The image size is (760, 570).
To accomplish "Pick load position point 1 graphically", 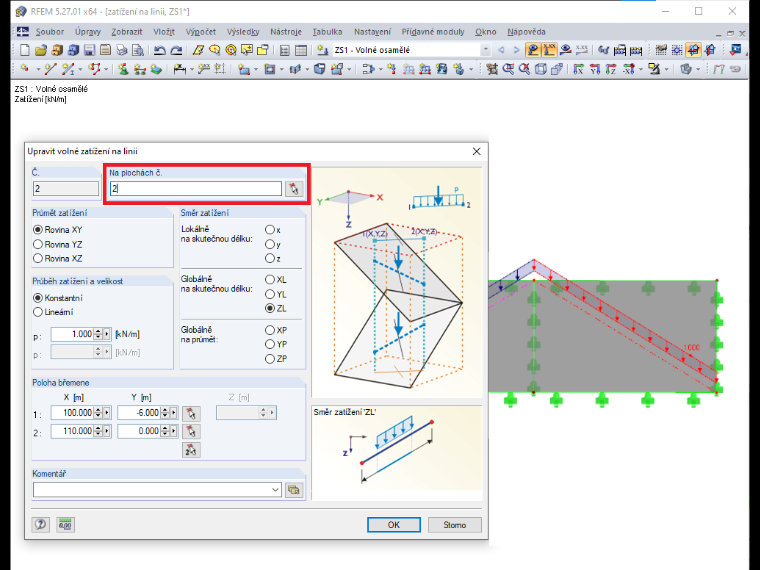I will (x=191, y=413).
